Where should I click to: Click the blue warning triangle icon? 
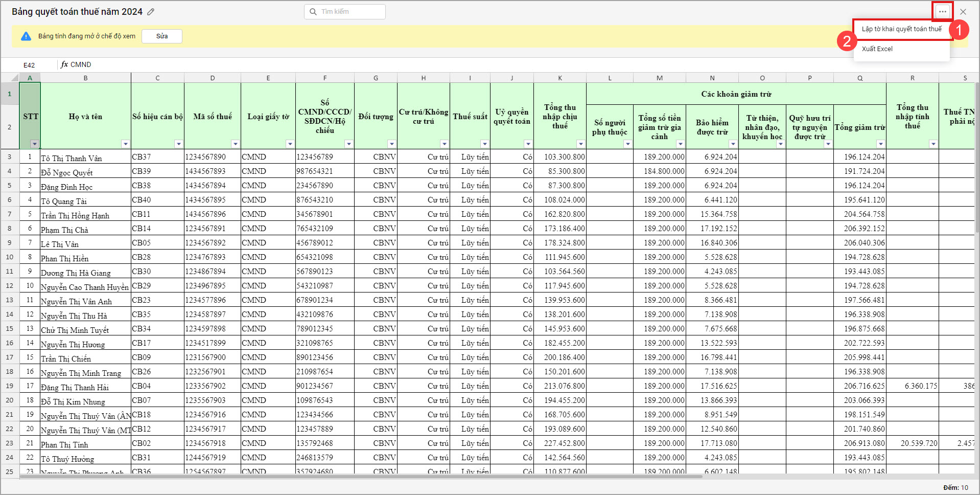tap(26, 36)
